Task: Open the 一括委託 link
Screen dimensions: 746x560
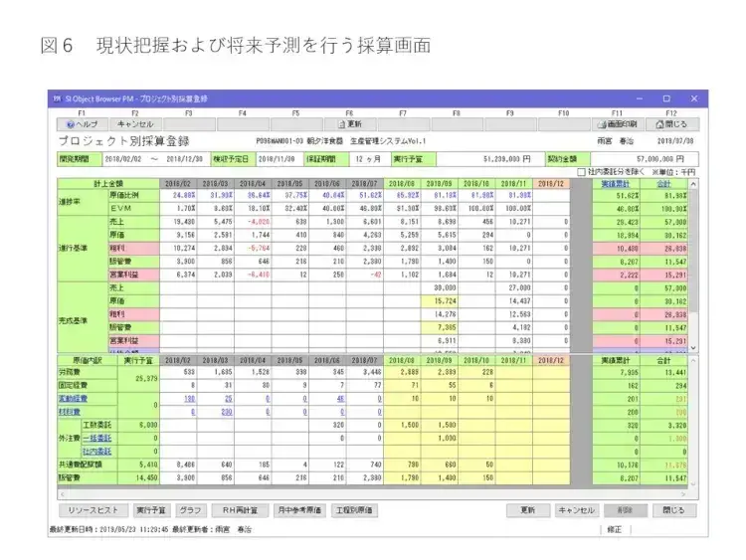Action: pyautogui.click(x=97, y=439)
